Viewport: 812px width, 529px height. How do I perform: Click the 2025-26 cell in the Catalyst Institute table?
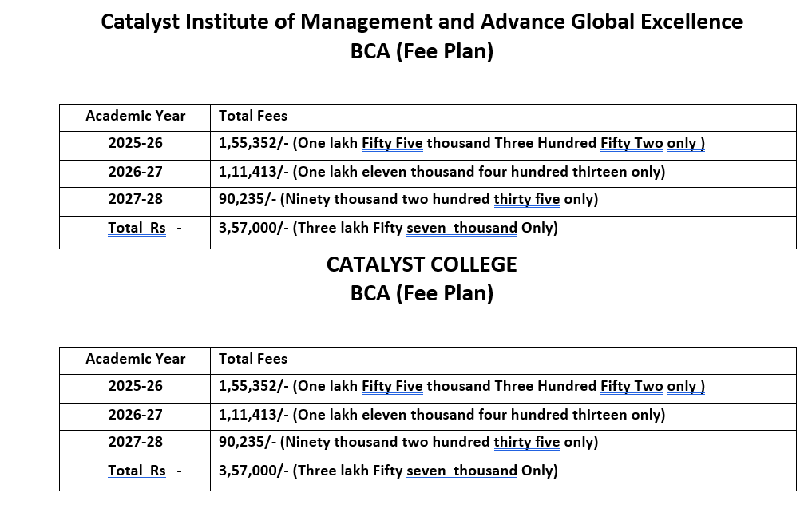[135, 143]
